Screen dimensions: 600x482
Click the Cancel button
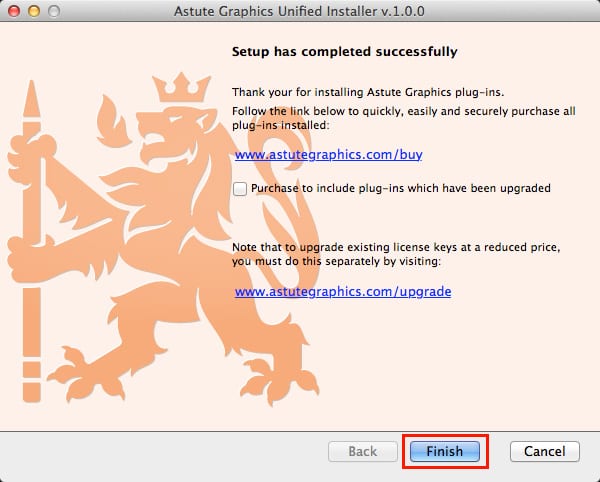pyautogui.click(x=545, y=451)
